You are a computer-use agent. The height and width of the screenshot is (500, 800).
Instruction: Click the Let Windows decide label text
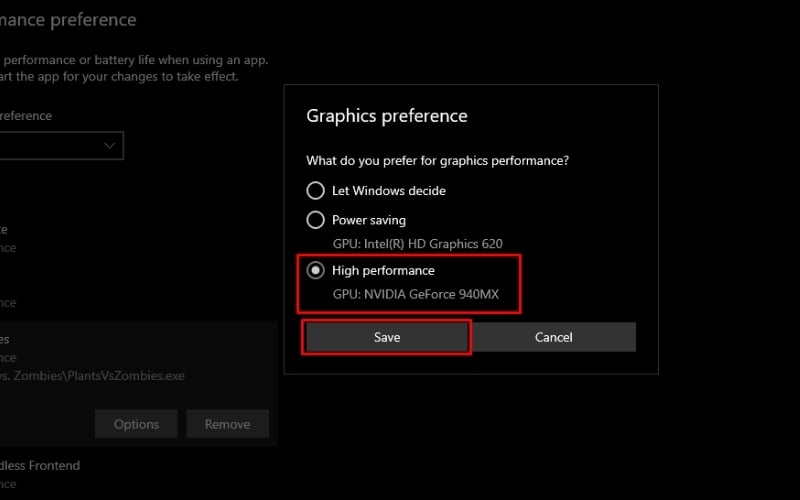pyautogui.click(x=389, y=191)
